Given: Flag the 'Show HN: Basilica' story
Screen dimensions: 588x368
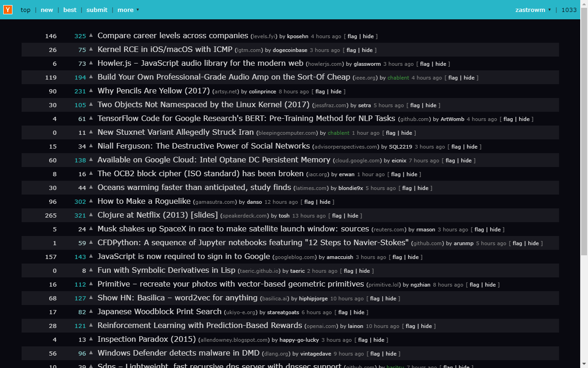Looking at the screenshot, I should click(375, 299).
